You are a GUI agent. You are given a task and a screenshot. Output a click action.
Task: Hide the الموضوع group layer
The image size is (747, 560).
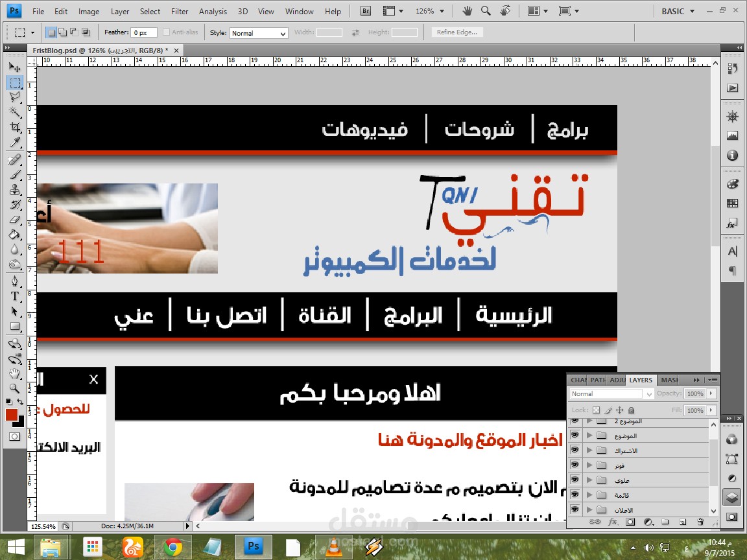(575, 436)
